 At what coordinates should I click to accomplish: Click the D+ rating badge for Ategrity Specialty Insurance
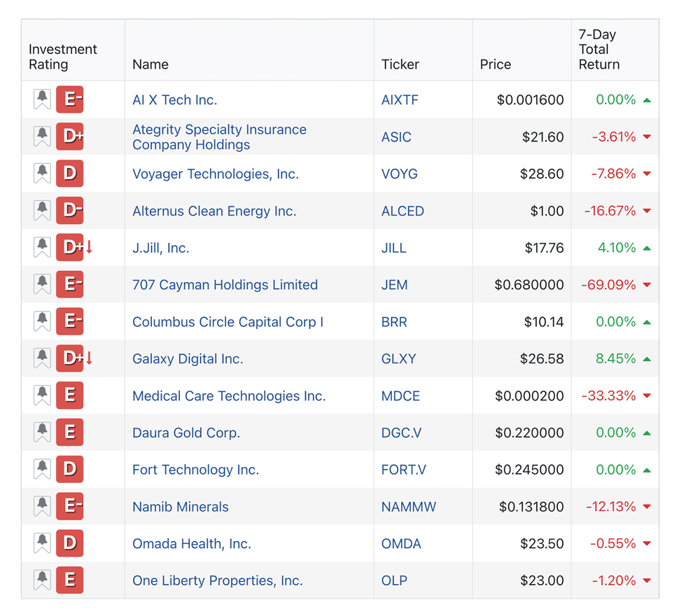click(70, 136)
